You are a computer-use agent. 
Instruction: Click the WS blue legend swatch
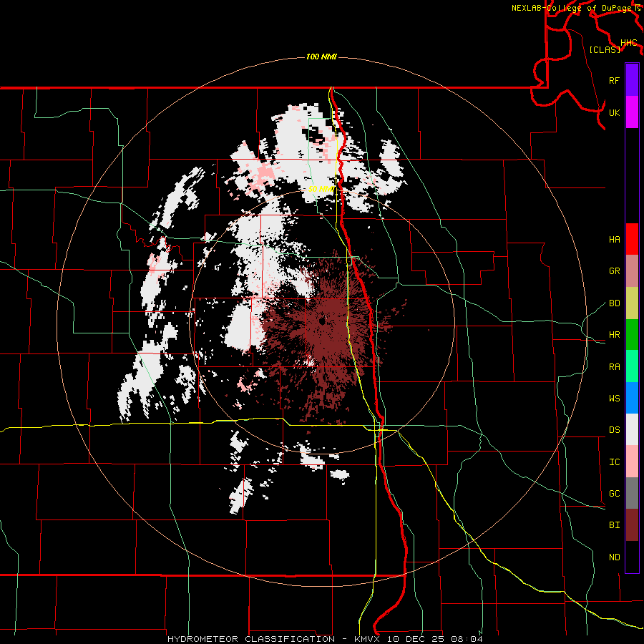pos(632,398)
